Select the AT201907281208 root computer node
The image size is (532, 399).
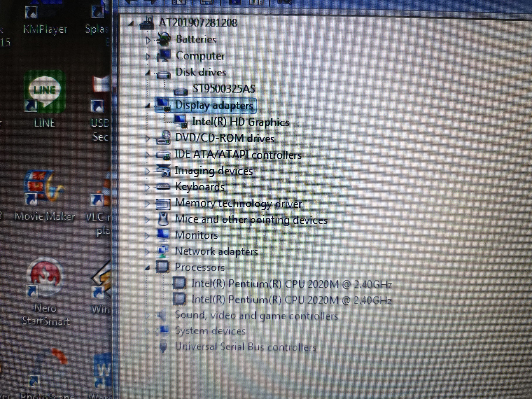[x=198, y=23]
